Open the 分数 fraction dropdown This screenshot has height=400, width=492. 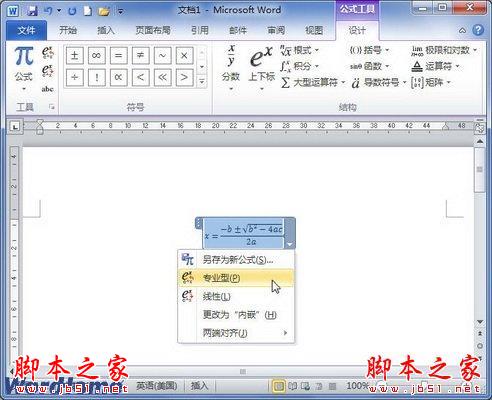(231, 68)
